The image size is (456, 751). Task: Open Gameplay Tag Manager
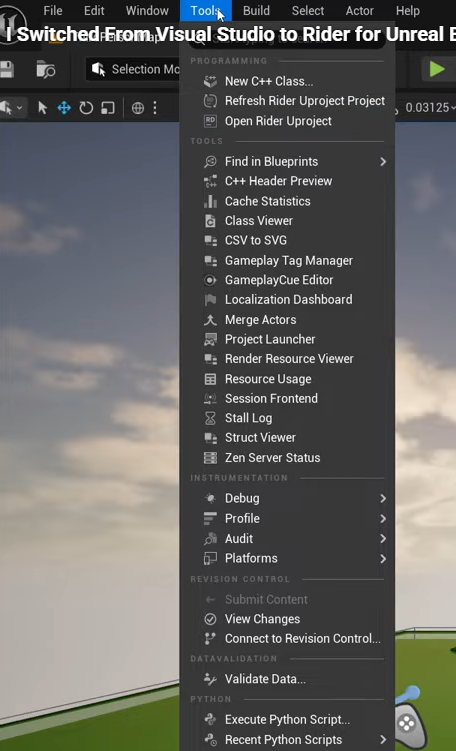pos(287,261)
